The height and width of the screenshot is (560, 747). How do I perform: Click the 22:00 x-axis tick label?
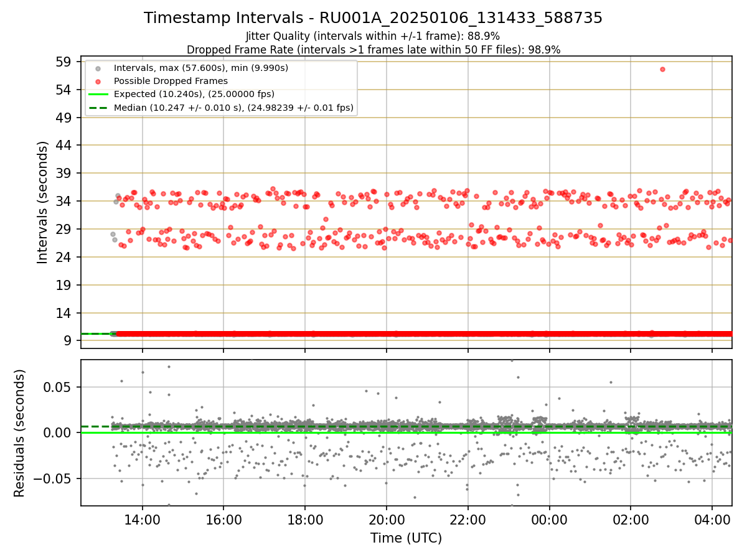[468, 519]
